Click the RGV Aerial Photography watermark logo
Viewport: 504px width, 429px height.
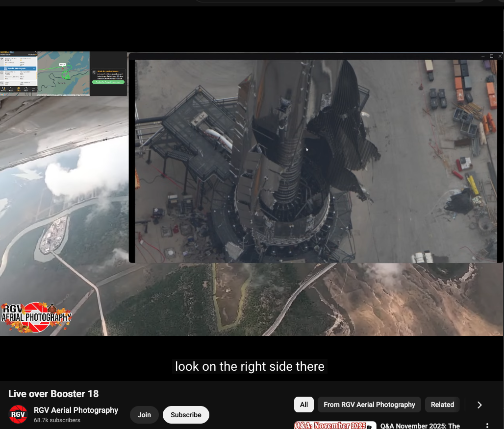point(36,317)
